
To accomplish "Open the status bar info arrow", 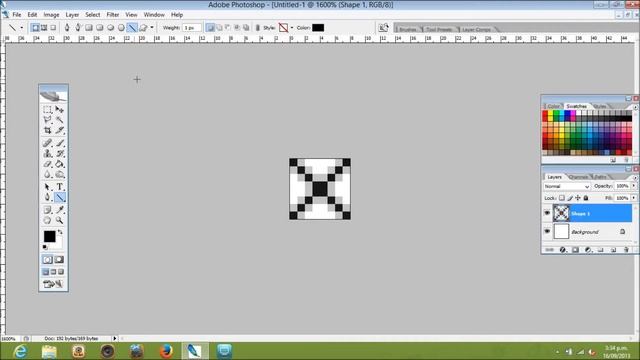I will coord(115,338).
